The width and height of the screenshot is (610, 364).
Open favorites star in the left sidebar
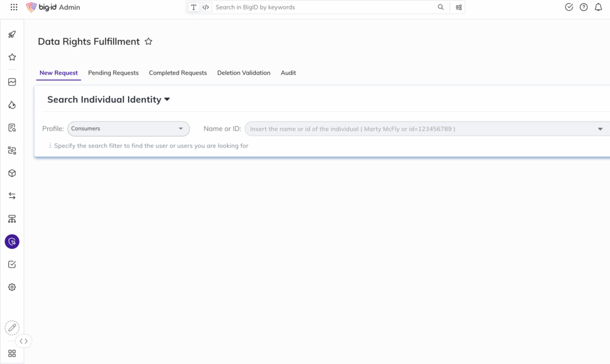(x=12, y=57)
